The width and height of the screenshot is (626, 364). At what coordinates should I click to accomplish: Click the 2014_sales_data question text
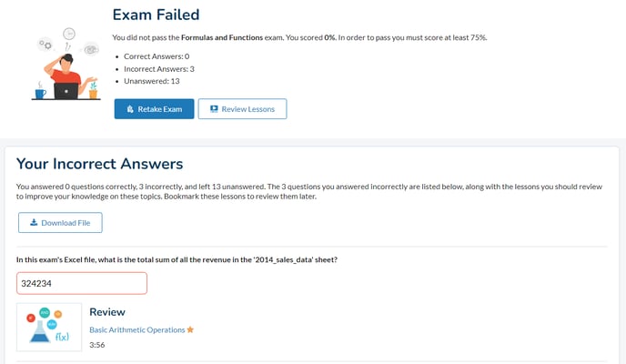[x=177, y=260]
